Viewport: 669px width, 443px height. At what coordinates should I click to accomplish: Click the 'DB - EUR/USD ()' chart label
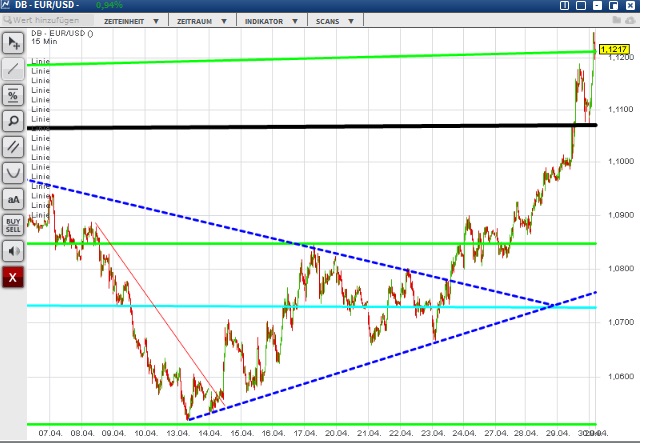(x=62, y=33)
